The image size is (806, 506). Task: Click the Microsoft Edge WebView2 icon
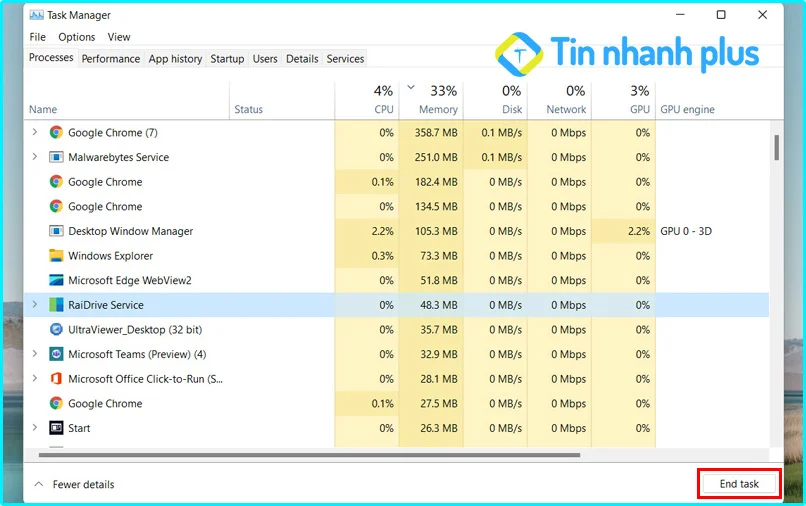[56, 280]
